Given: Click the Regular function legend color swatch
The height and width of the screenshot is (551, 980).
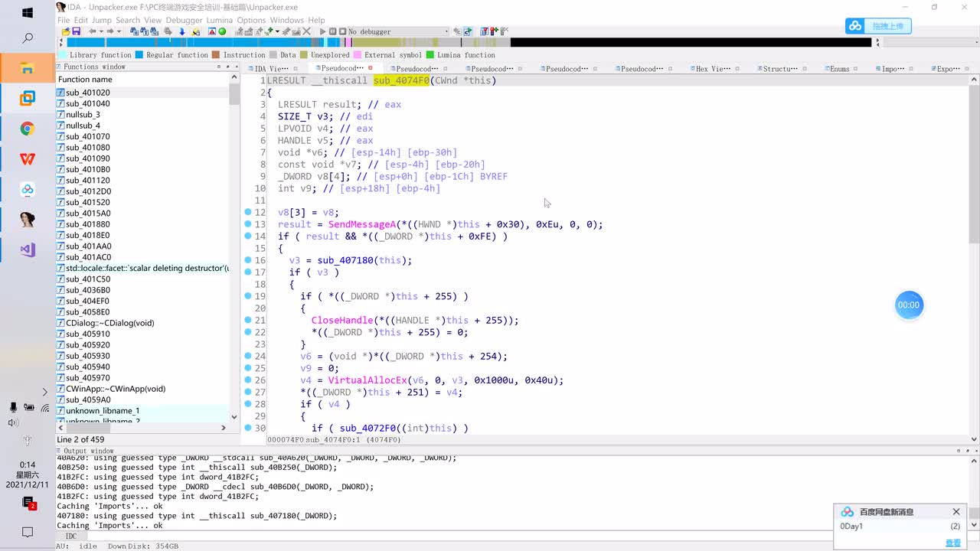Looking at the screenshot, I should pos(139,55).
